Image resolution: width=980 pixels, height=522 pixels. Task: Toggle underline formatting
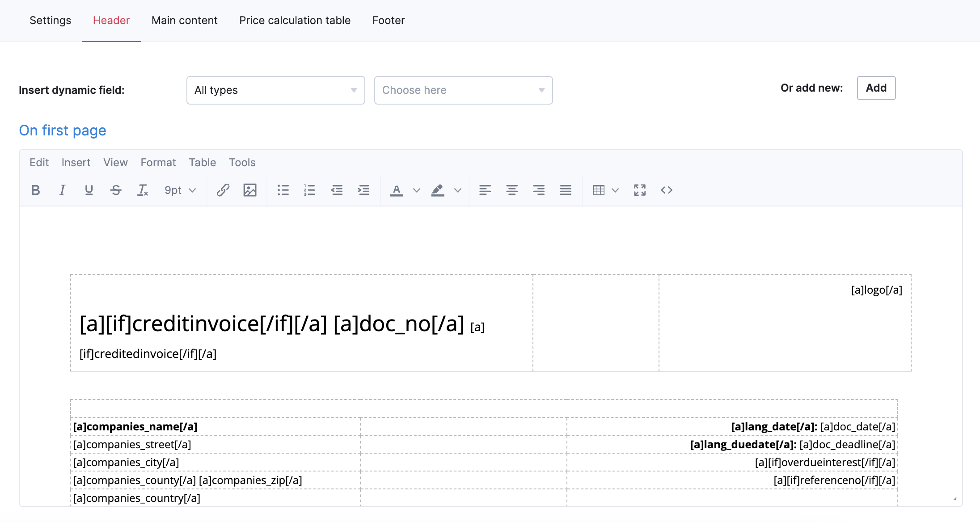(x=89, y=190)
